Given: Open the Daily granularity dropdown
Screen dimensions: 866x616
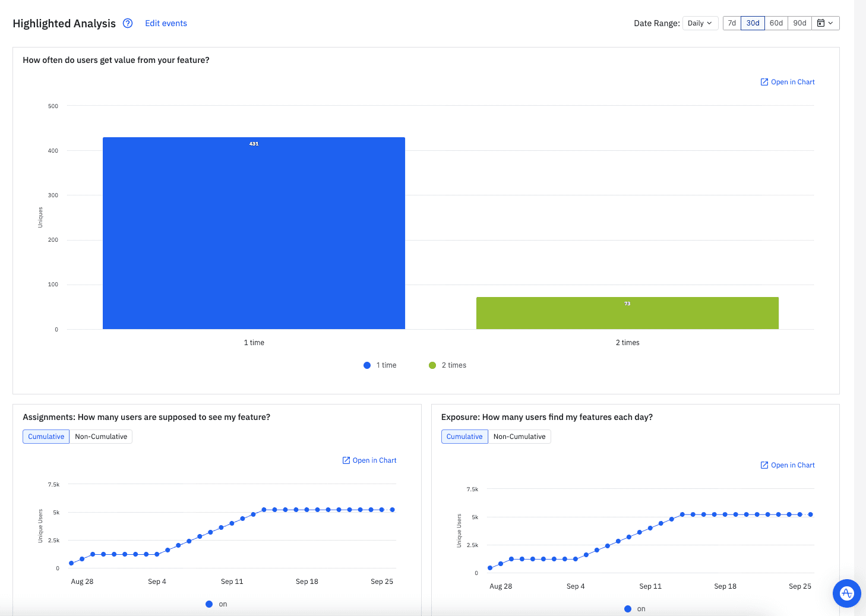Looking at the screenshot, I should [x=700, y=23].
